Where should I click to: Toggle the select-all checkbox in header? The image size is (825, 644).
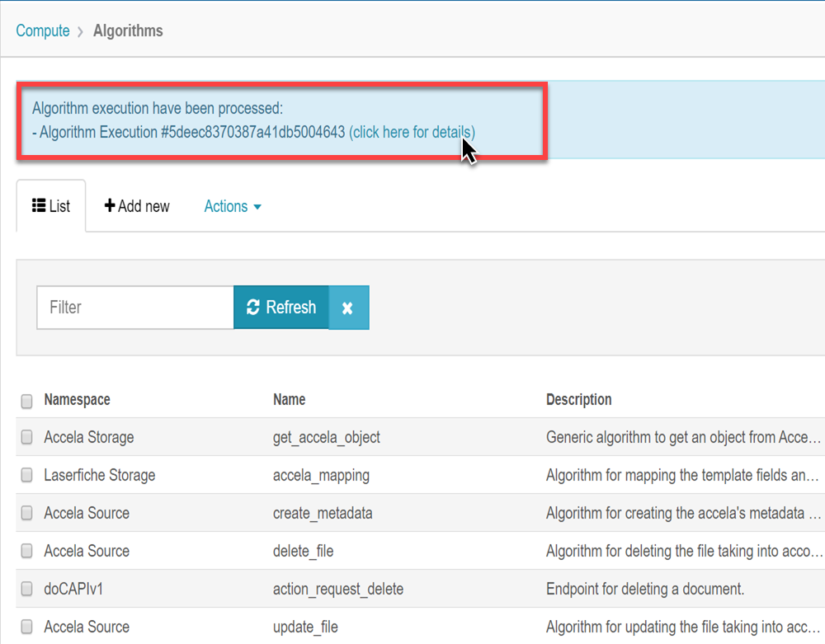click(27, 401)
